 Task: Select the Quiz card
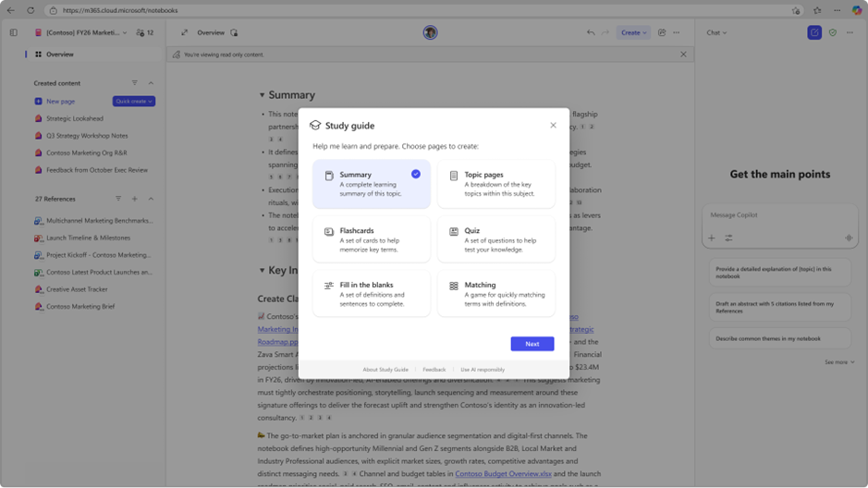pos(496,239)
